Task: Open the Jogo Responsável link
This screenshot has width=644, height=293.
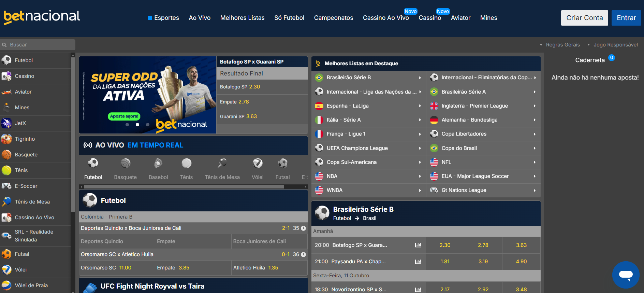Action: (615, 45)
